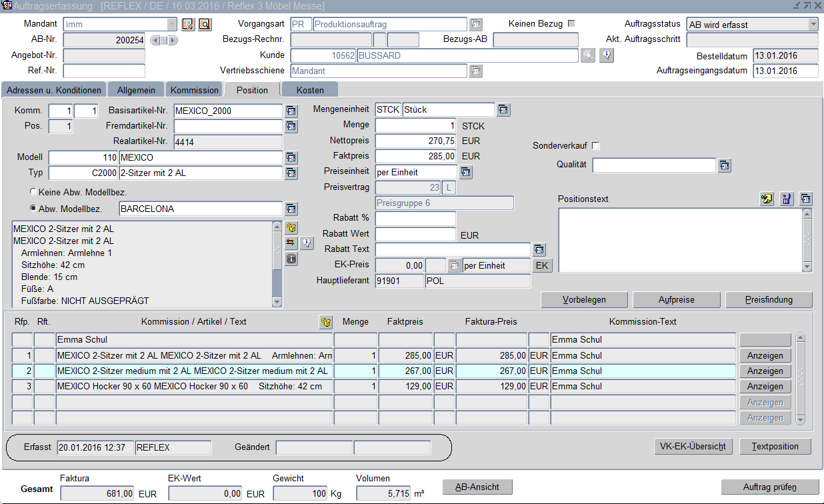This screenshot has width=824, height=504.
Task: Click the black info icon beside description box
Action: pos(291,259)
